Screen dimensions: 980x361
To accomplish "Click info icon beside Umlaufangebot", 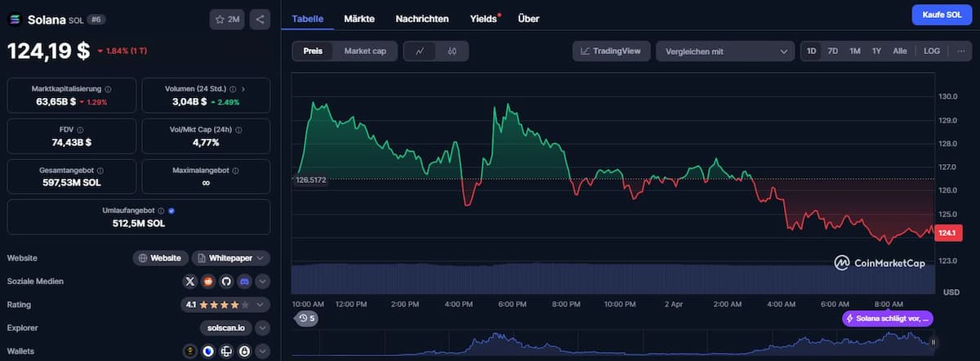I will click(x=161, y=210).
